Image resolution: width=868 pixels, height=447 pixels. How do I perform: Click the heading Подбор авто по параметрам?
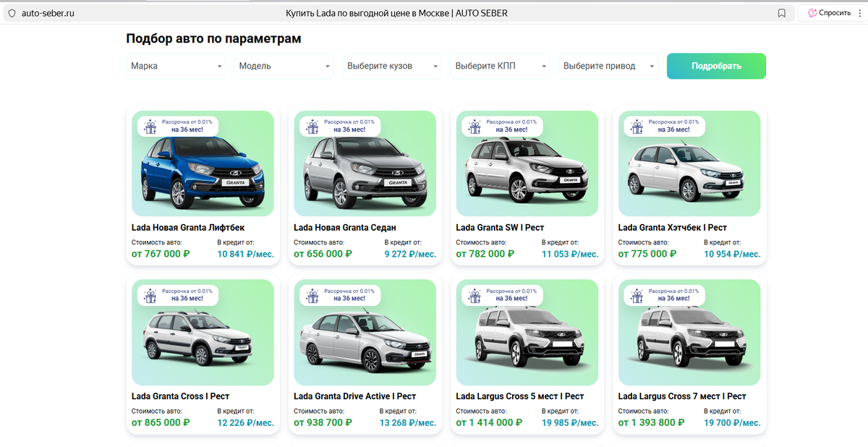[213, 39]
